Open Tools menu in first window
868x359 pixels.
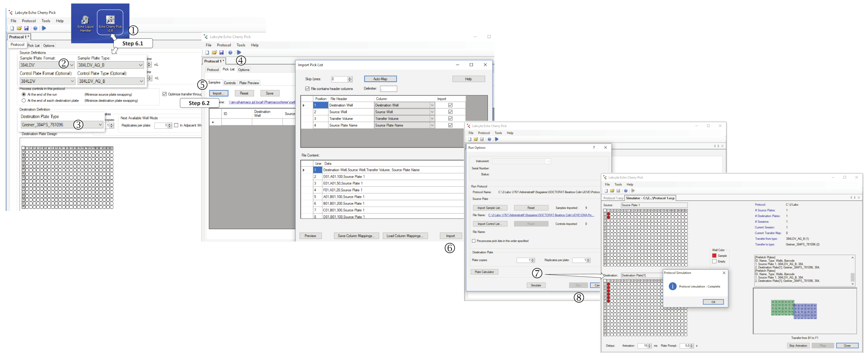click(46, 21)
